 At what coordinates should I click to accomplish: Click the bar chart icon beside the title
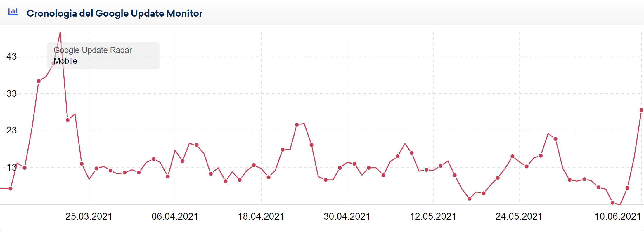coord(13,12)
